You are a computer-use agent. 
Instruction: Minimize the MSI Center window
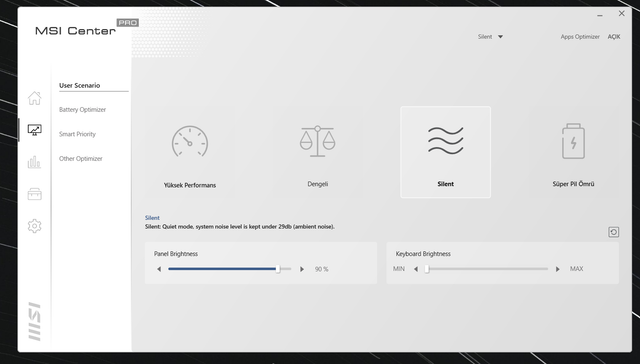[x=600, y=15]
